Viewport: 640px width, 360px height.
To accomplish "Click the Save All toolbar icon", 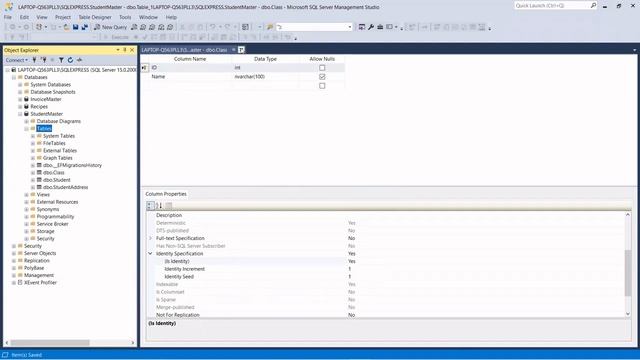I will point(84,27).
